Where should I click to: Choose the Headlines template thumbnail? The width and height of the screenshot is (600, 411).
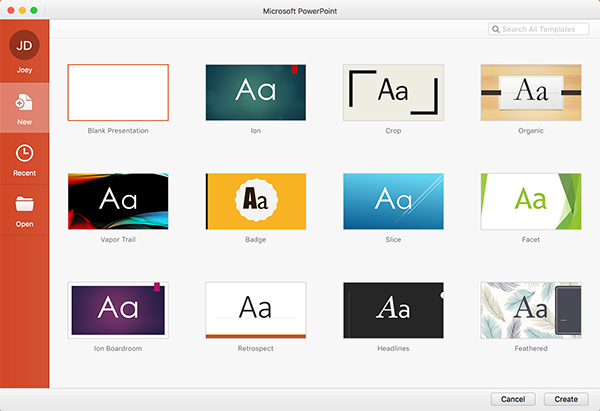[x=393, y=310]
